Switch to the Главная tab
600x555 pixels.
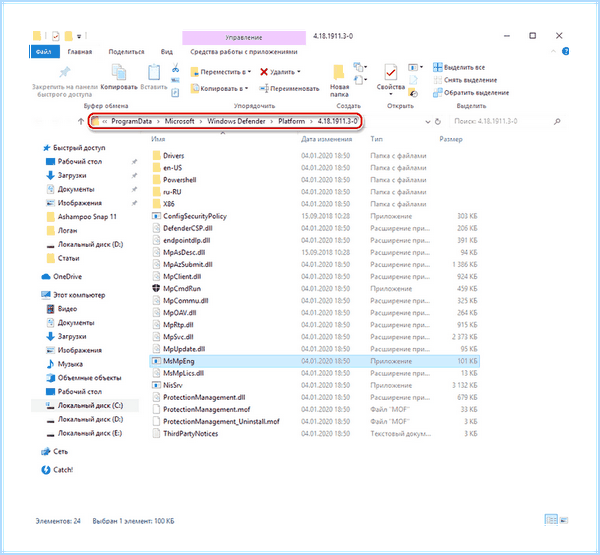(x=80, y=52)
